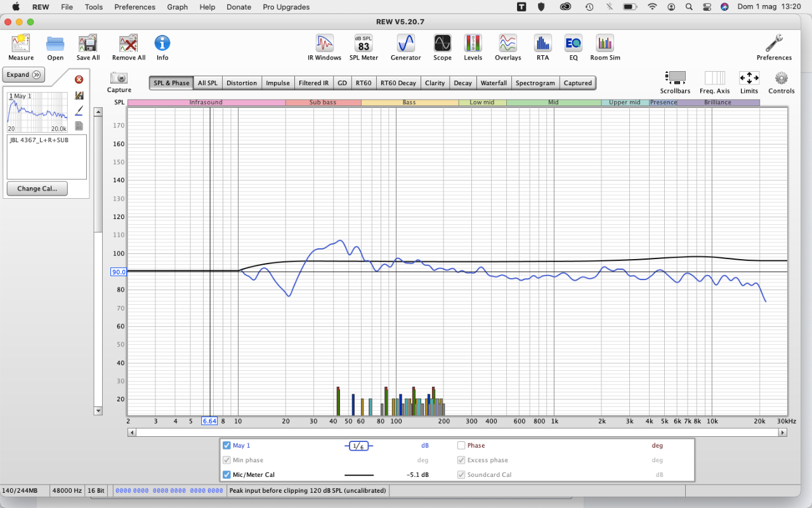812x508 pixels.
Task: Open the Levels meter
Action: tap(473, 48)
